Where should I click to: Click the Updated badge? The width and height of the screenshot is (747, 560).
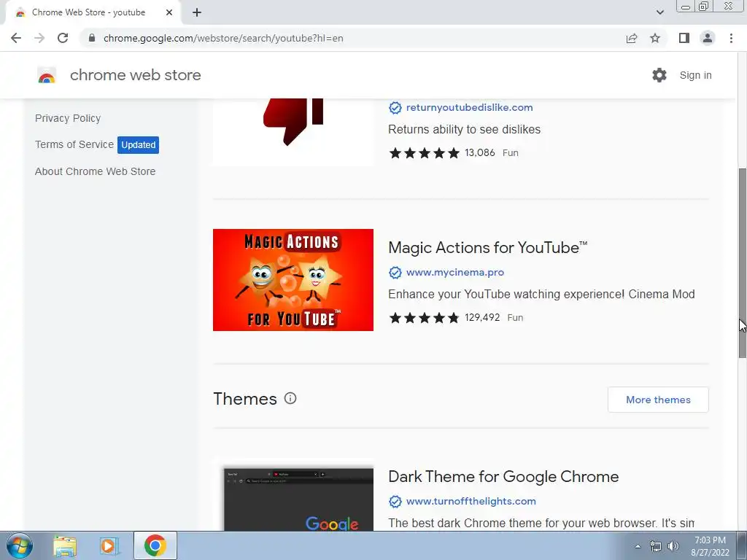pyautogui.click(x=138, y=145)
